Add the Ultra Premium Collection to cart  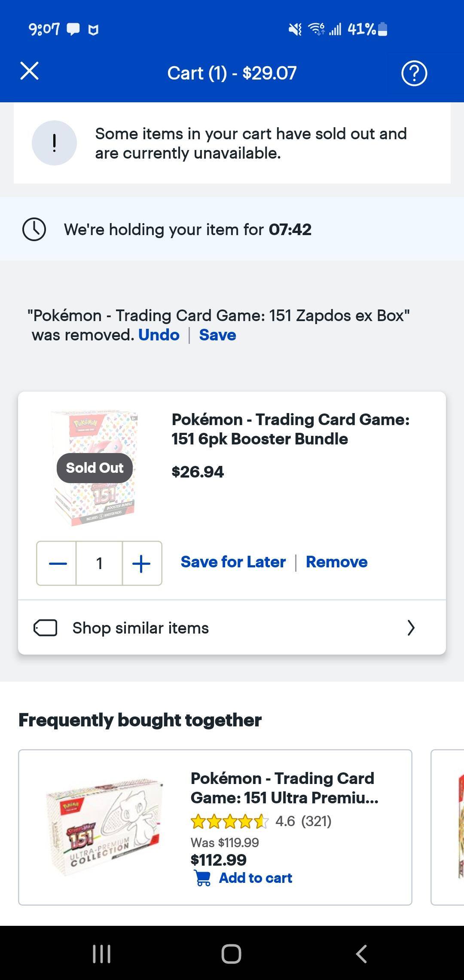click(x=255, y=878)
